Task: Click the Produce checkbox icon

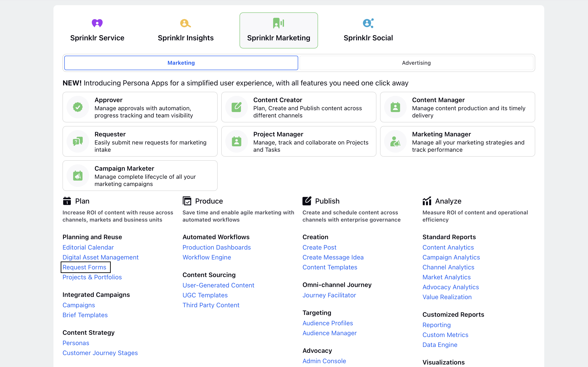Action: (187, 201)
